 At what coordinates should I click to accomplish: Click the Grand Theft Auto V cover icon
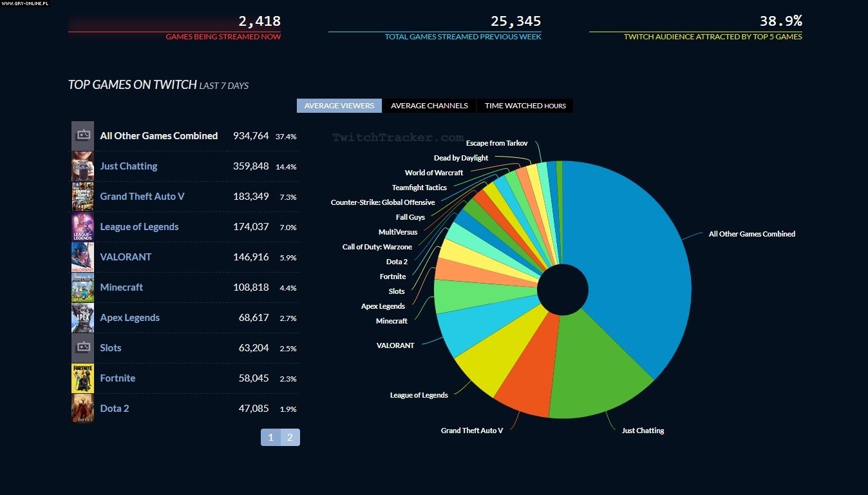coord(82,197)
